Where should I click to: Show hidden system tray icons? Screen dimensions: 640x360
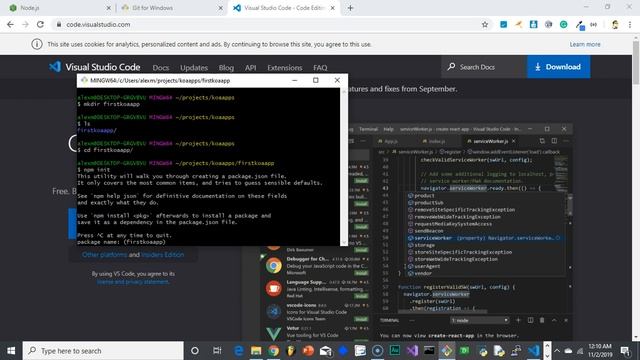coord(557,351)
